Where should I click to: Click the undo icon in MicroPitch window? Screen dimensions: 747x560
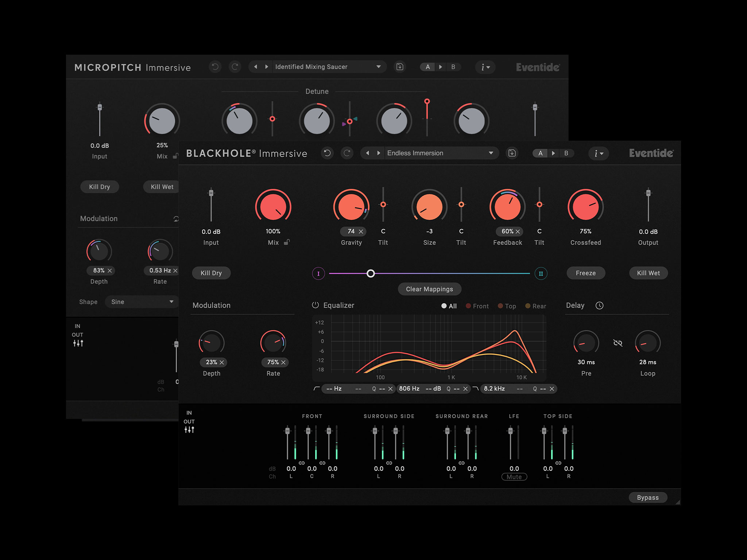coord(215,67)
